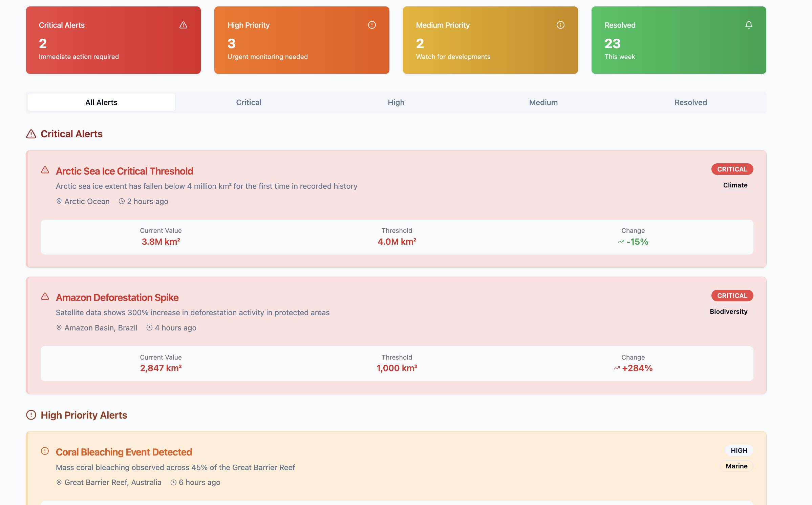Screen dimensions: 812x505
Task: Click alert circle icon in High Priority card
Action: 372,25
